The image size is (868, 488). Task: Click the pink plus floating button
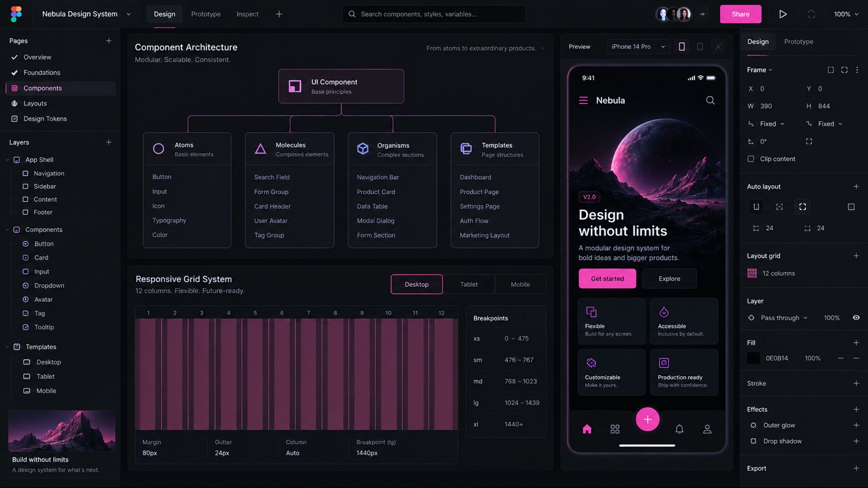(x=647, y=419)
